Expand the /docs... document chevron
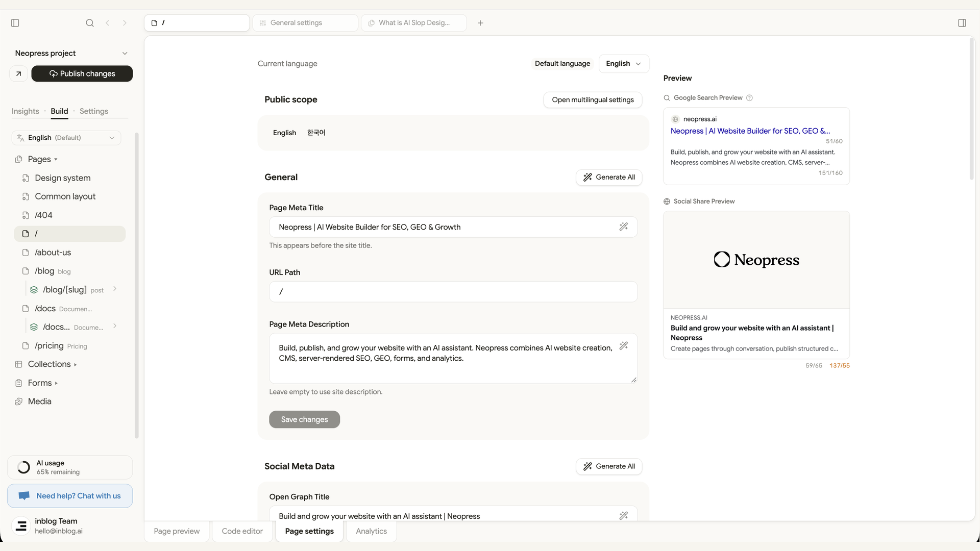 [x=115, y=327]
